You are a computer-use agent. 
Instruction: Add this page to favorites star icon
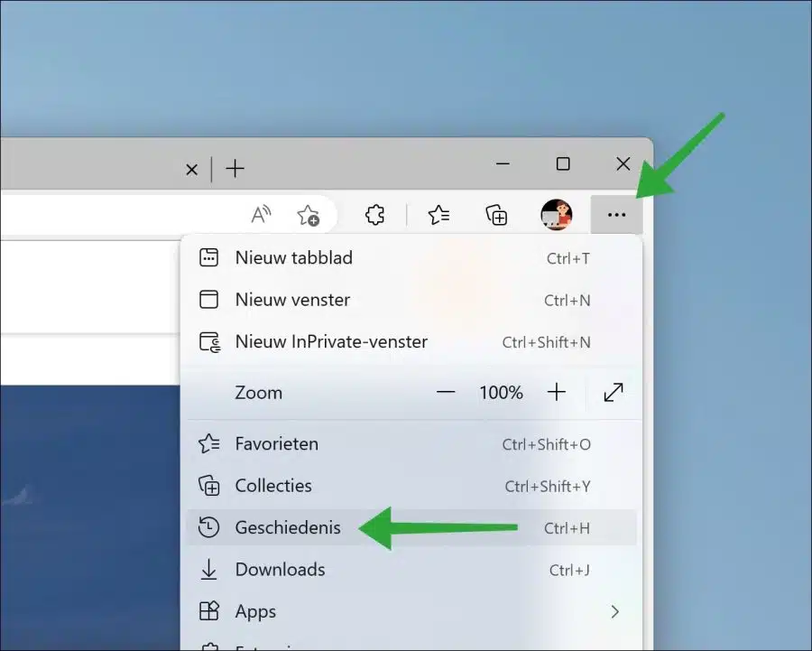[308, 215]
